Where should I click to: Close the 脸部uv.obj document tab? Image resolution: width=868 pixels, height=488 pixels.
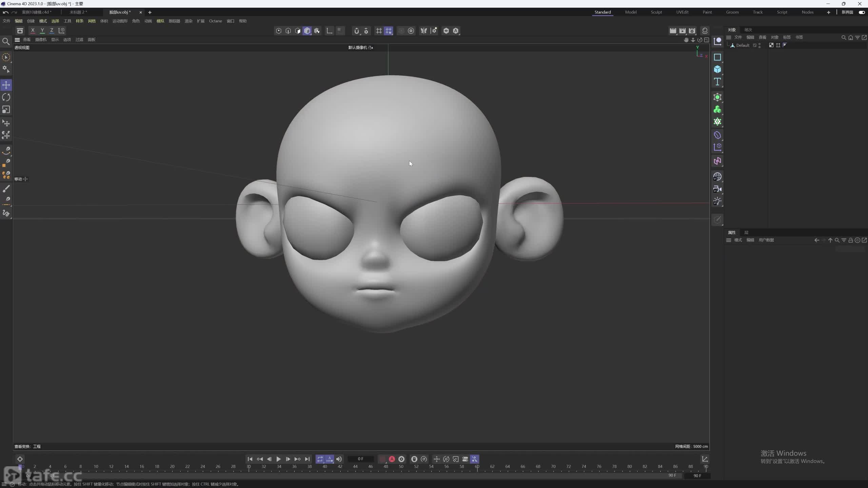point(140,12)
